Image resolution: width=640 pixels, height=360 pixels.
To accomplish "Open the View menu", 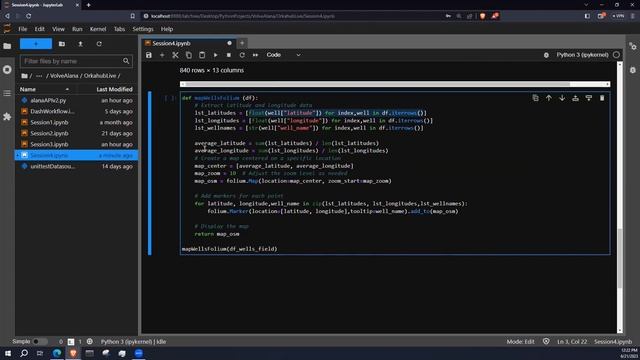I will (58, 29).
